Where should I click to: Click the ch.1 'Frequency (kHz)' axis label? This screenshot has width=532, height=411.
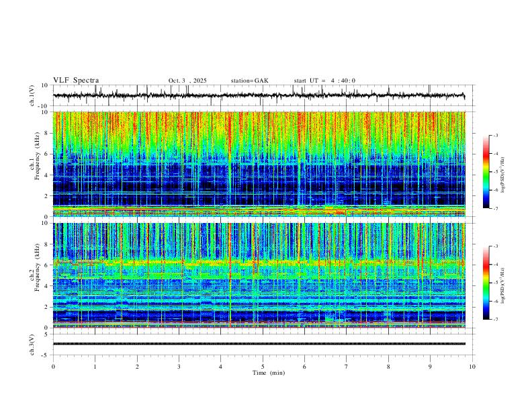(x=37, y=156)
